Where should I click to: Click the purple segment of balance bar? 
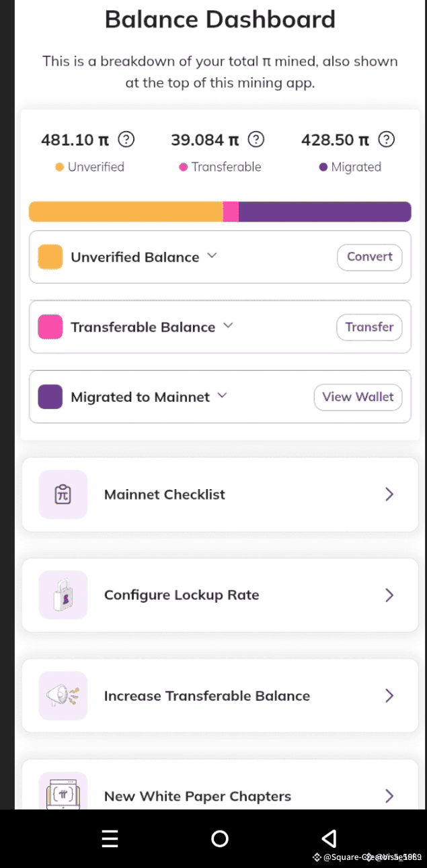click(325, 212)
